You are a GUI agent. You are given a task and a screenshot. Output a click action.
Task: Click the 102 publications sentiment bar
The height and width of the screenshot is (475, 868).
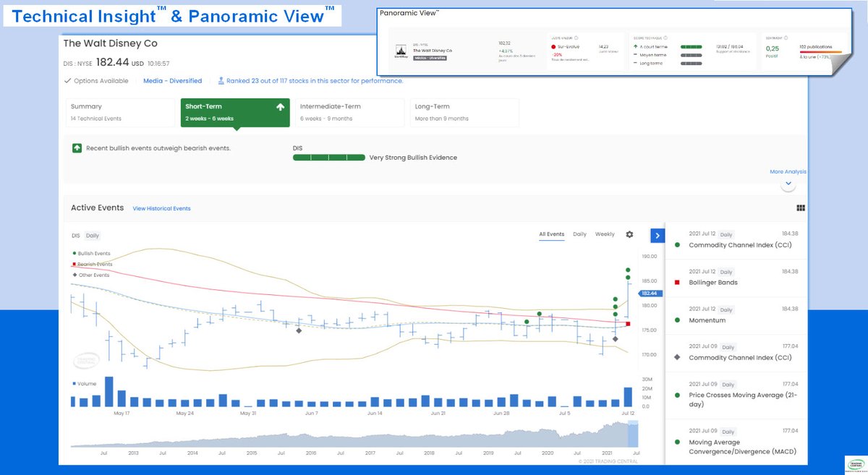coord(820,52)
